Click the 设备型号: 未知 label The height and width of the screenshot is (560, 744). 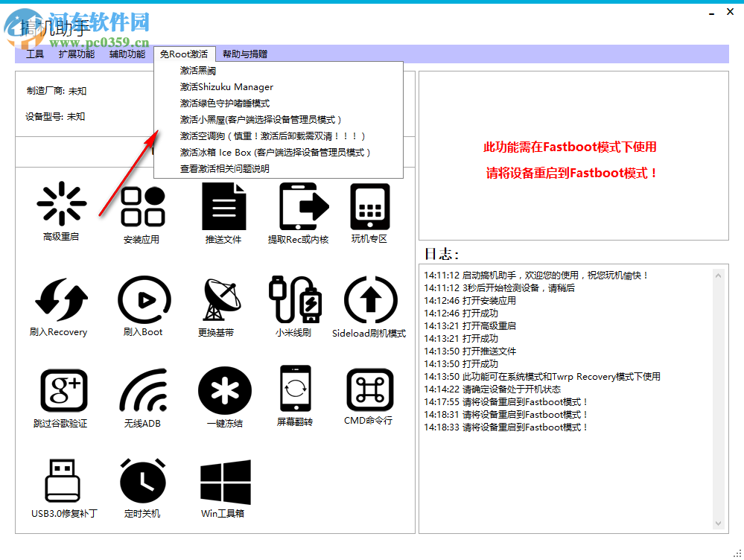coord(55,117)
